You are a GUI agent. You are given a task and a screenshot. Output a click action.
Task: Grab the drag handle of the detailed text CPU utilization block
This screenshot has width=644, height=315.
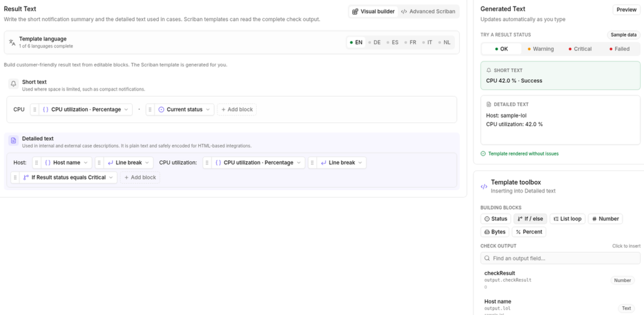(207, 162)
